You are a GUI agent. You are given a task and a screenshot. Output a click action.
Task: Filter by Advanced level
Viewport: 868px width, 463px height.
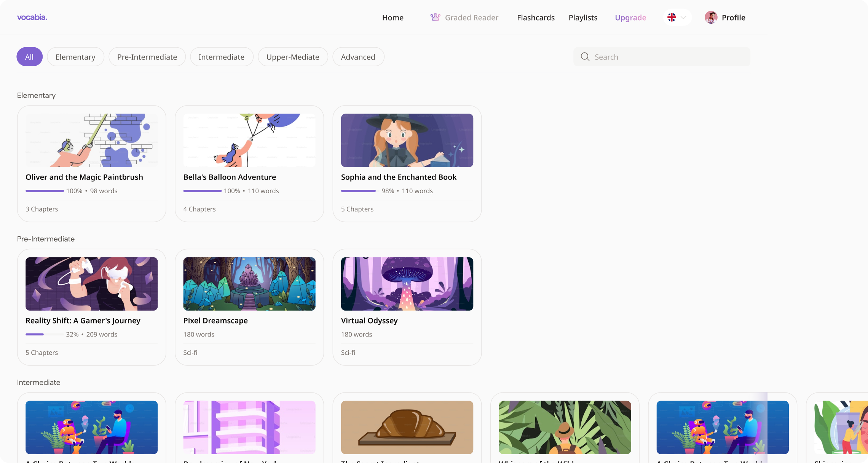coord(358,57)
